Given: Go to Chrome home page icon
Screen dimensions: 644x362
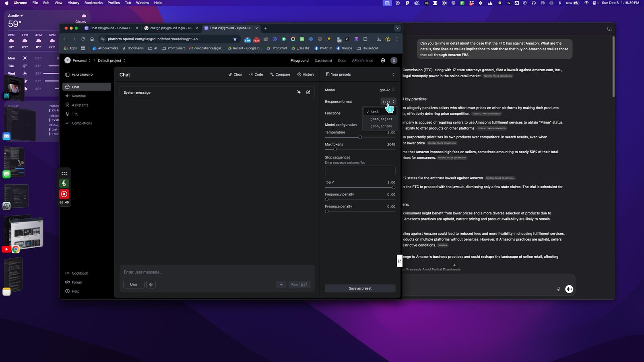Looking at the screenshot, I should pos(92,39).
